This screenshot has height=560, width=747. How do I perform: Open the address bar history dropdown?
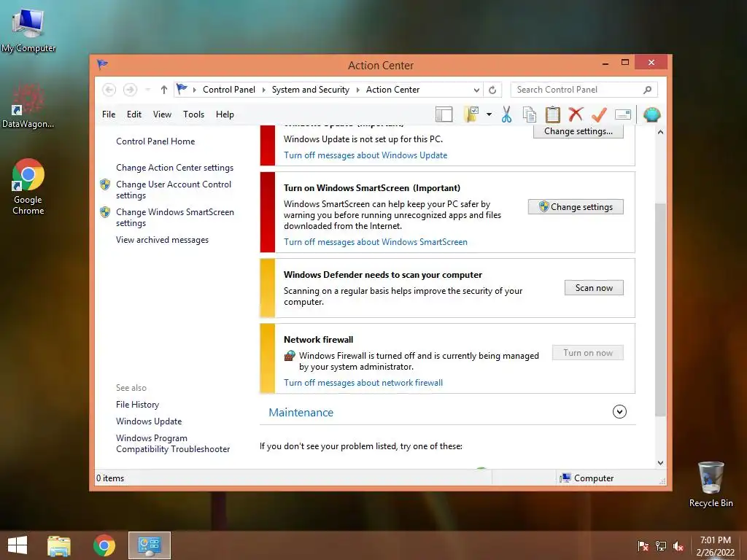coord(476,90)
